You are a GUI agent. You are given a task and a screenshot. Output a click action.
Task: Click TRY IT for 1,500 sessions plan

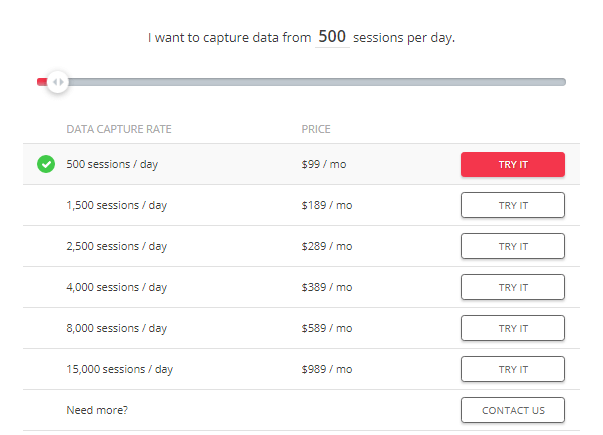pyautogui.click(x=513, y=205)
